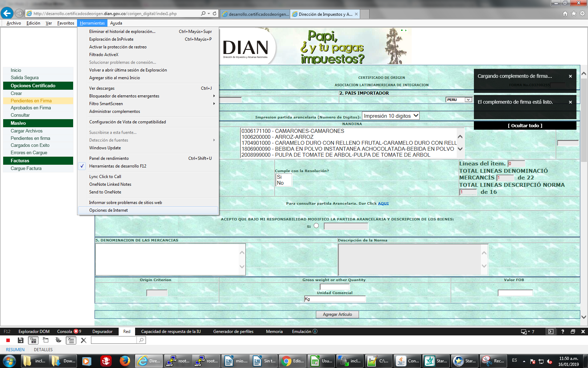Image resolution: width=588 pixels, height=368 pixels.
Task: Switch to the Depurador tab
Action: [102, 331]
